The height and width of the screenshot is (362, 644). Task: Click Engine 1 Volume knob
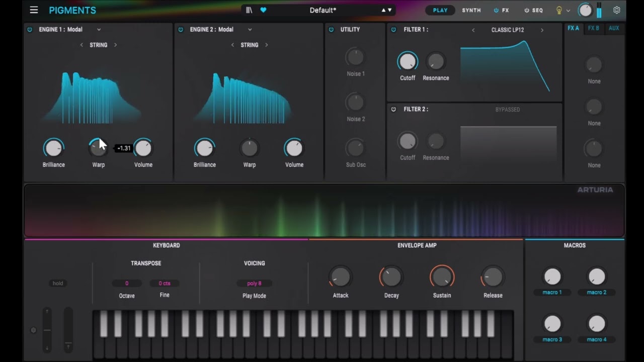tap(143, 148)
